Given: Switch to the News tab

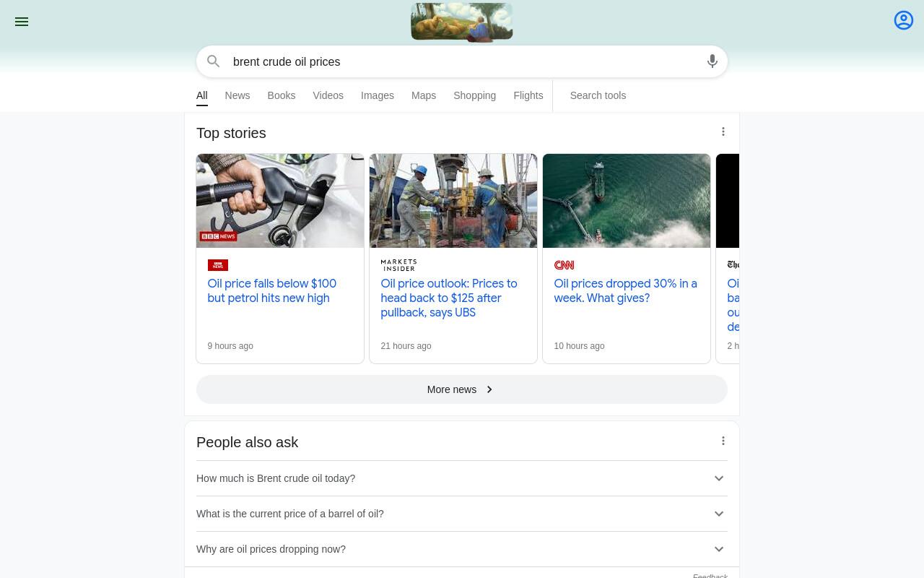Looking at the screenshot, I should (237, 95).
